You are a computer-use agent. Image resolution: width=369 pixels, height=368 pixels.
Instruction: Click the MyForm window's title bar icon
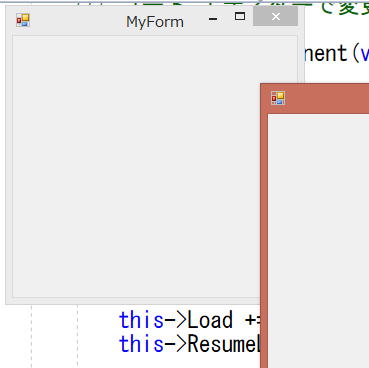coord(23,20)
